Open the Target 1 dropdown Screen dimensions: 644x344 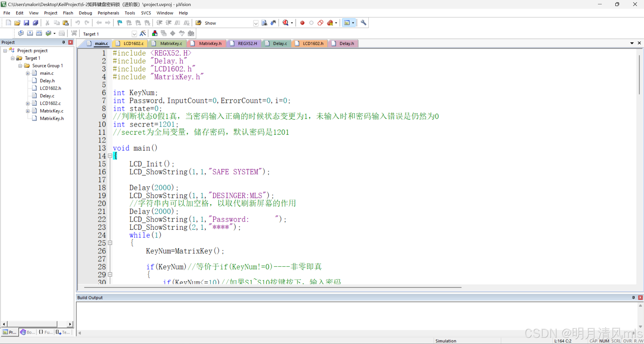point(134,34)
